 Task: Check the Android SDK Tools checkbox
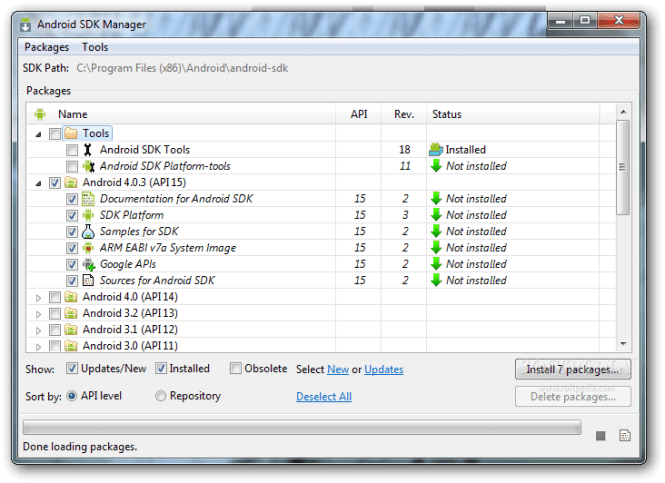72,150
